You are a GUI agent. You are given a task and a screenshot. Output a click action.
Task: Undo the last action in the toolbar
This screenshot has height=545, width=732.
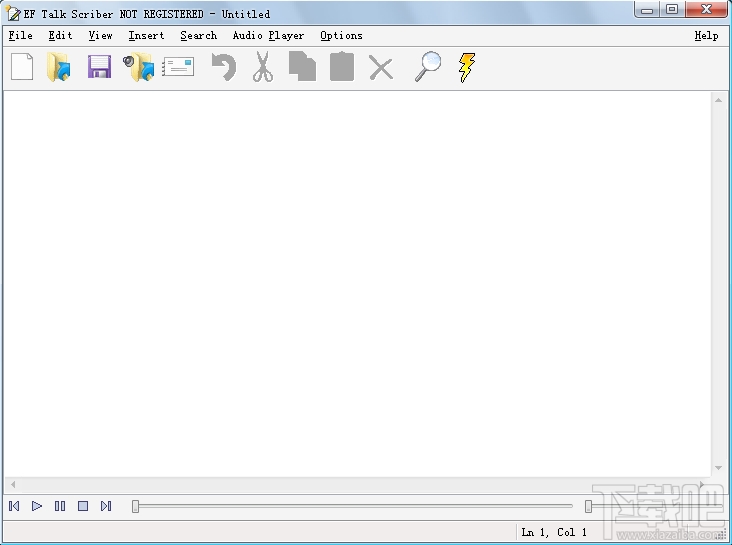pos(224,67)
